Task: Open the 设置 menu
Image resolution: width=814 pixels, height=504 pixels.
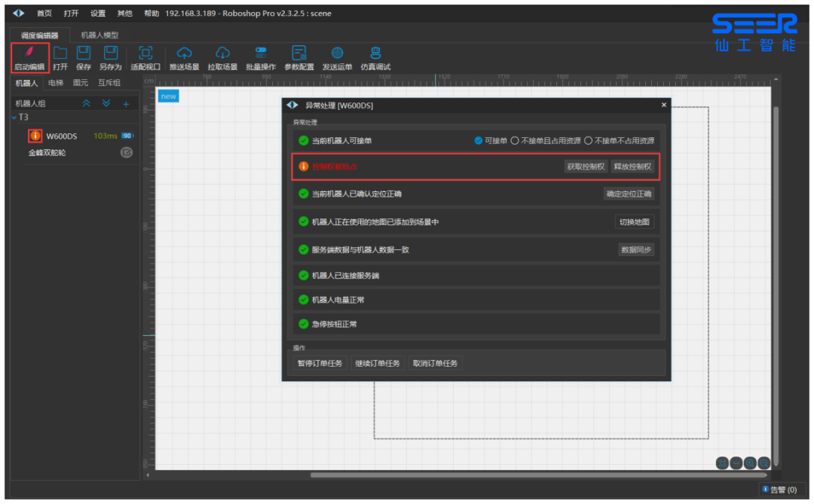Action: pyautogui.click(x=98, y=14)
